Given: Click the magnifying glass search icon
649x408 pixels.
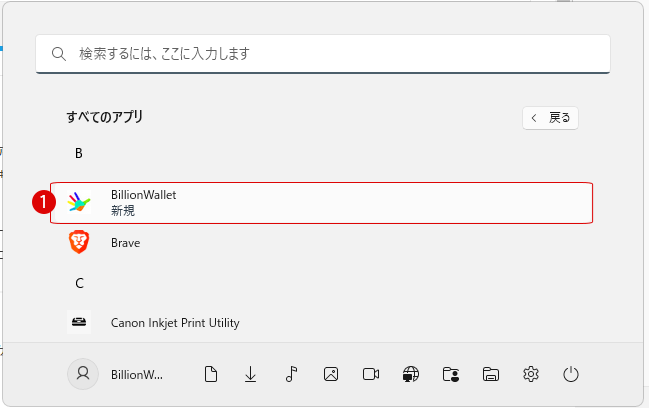Looking at the screenshot, I should pos(59,54).
